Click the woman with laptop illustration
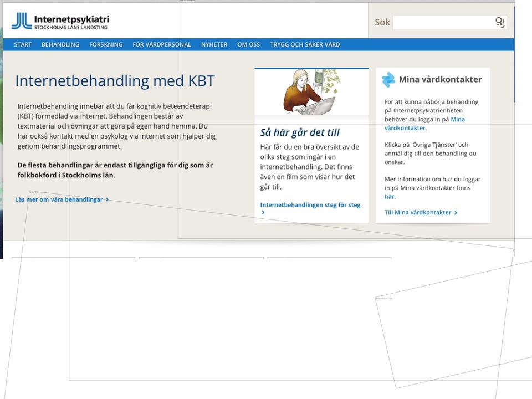532x399 pixels. [x=311, y=92]
